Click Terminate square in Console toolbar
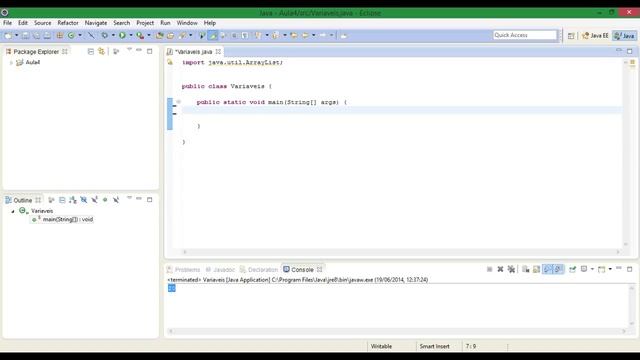The image size is (640, 360). tap(489, 269)
